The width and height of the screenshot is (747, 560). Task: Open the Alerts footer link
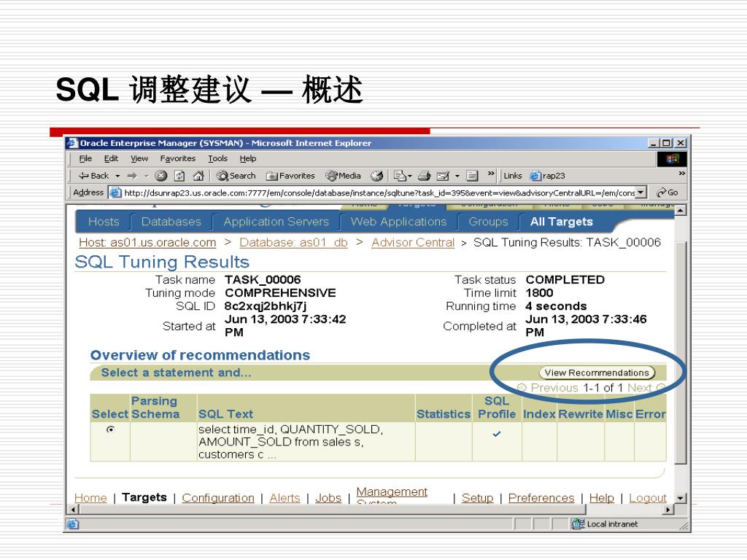pos(285,498)
